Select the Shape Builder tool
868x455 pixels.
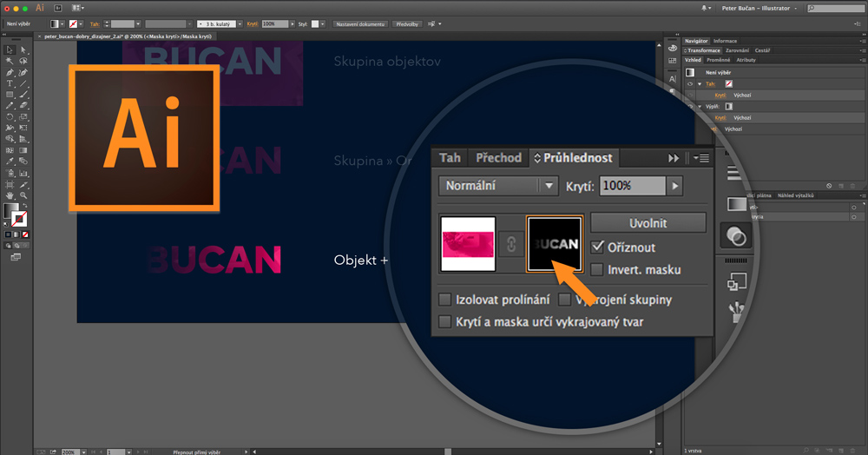pyautogui.click(x=10, y=139)
